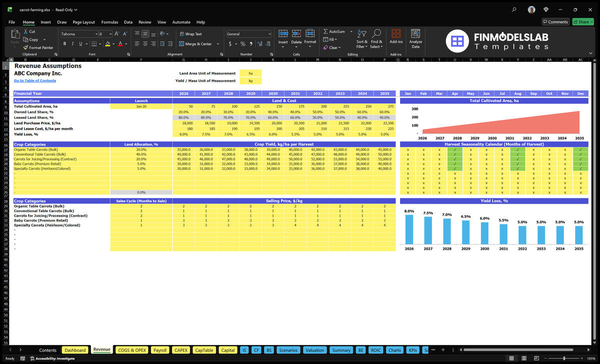Click Record Macro icon in status bar
Viewport: 600px width, 364px height.
click(x=23, y=359)
